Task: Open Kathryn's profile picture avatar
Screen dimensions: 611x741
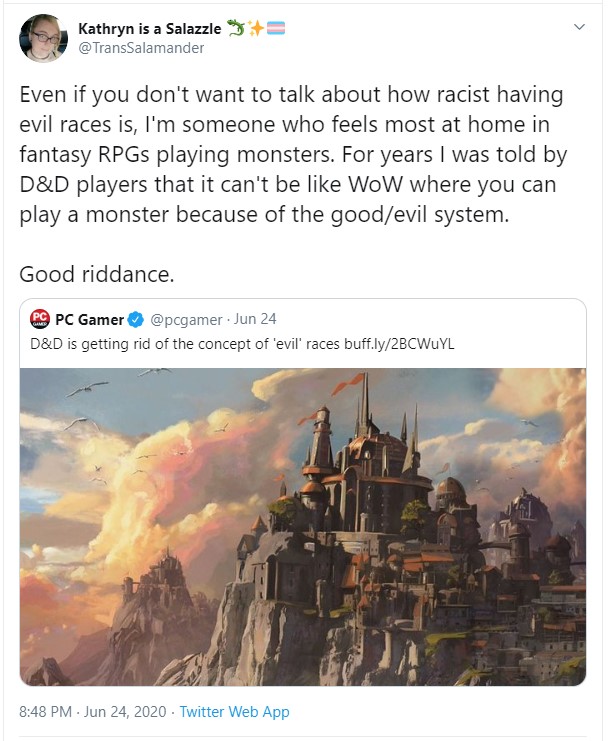Action: coord(43,38)
